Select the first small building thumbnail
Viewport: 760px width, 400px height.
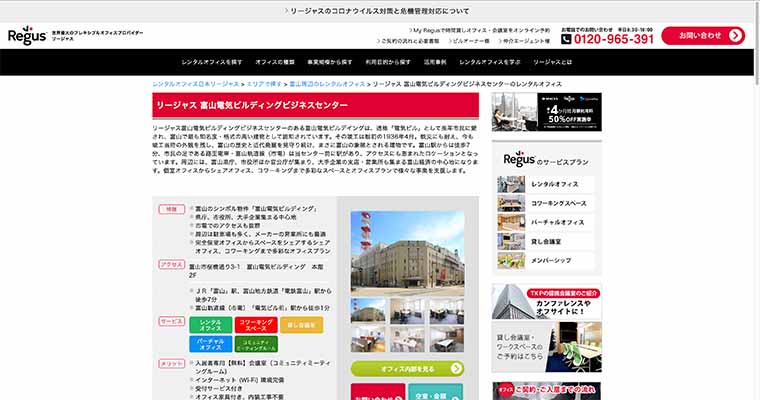368,309
